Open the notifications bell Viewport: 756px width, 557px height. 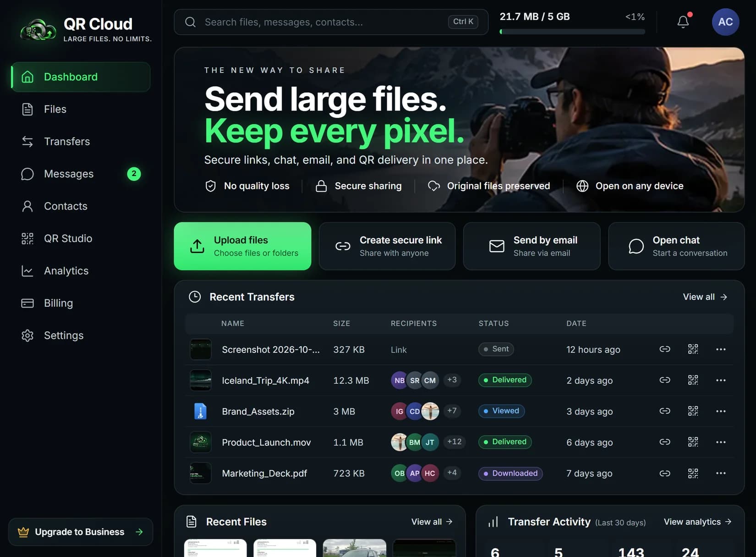click(683, 22)
